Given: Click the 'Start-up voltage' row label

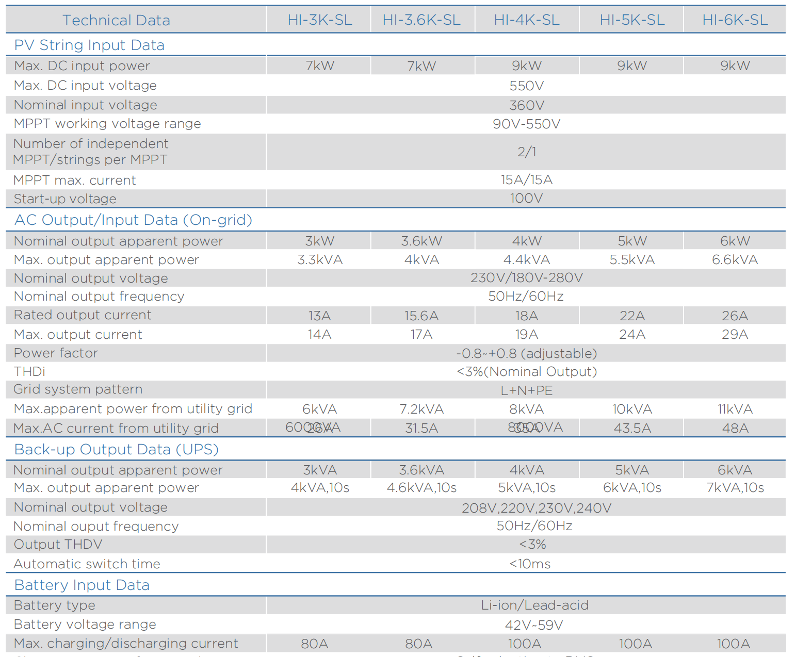Looking at the screenshot, I should coord(65,199).
